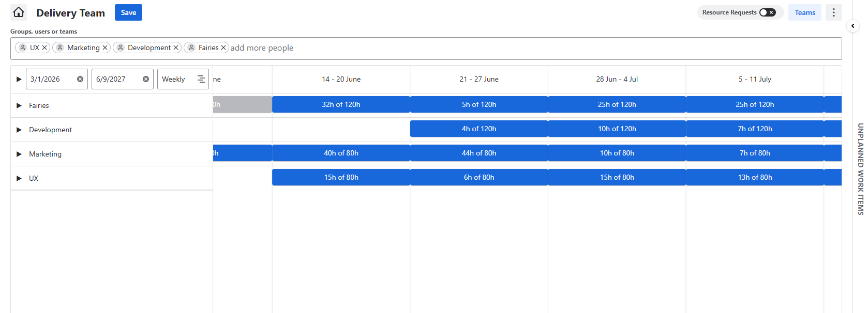Remove the Marketing chip

[105, 48]
